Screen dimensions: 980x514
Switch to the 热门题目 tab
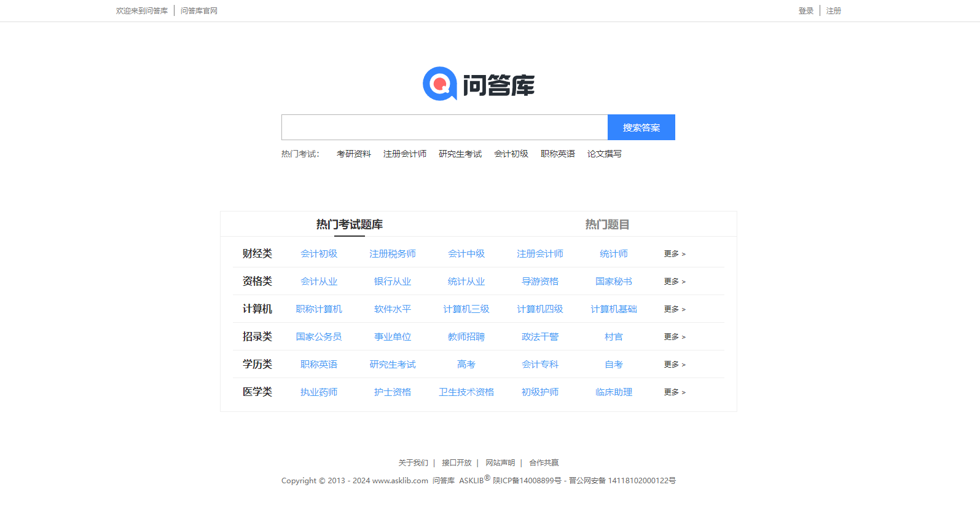607,224
